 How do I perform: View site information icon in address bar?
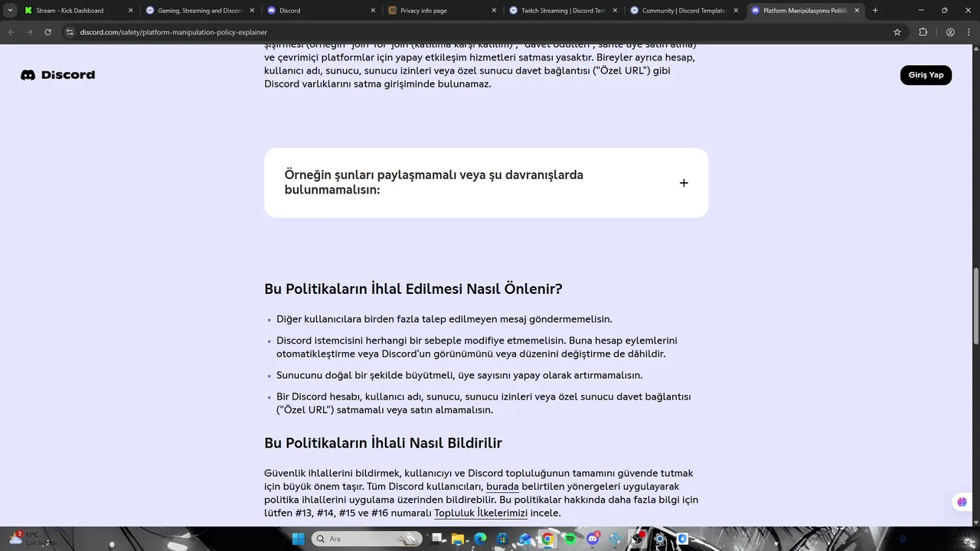coord(70,32)
